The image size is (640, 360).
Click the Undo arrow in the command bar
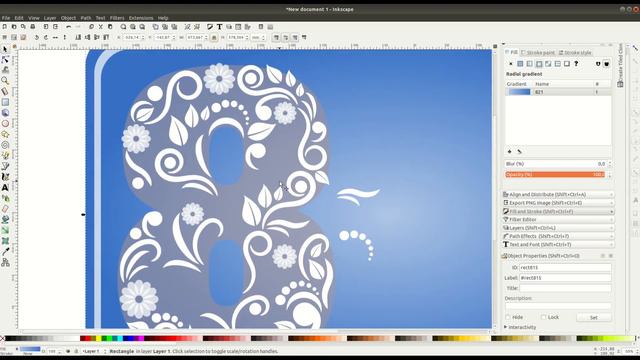[x=69, y=27]
